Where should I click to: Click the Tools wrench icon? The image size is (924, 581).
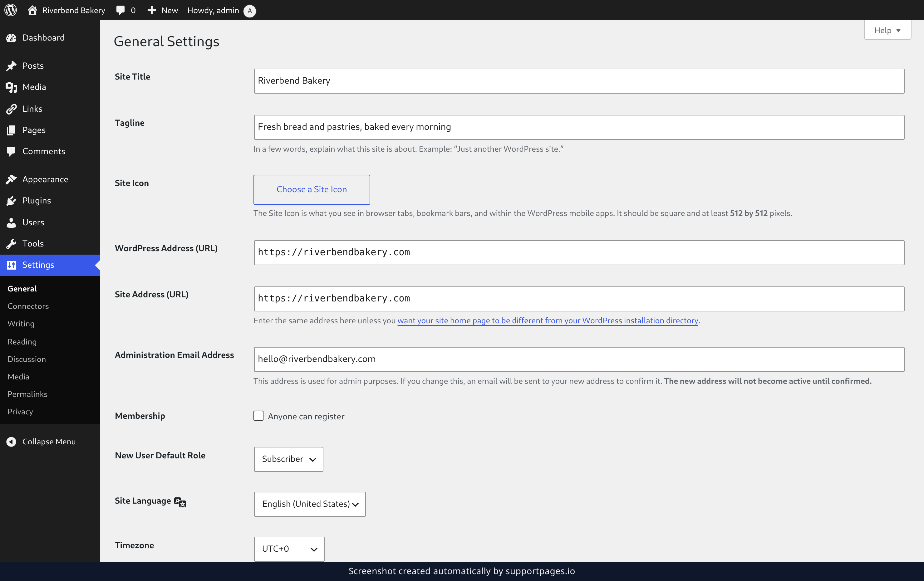(x=11, y=243)
